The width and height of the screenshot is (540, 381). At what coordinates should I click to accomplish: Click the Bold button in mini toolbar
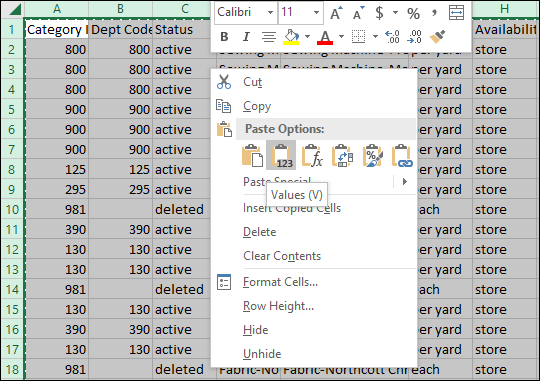click(224, 36)
